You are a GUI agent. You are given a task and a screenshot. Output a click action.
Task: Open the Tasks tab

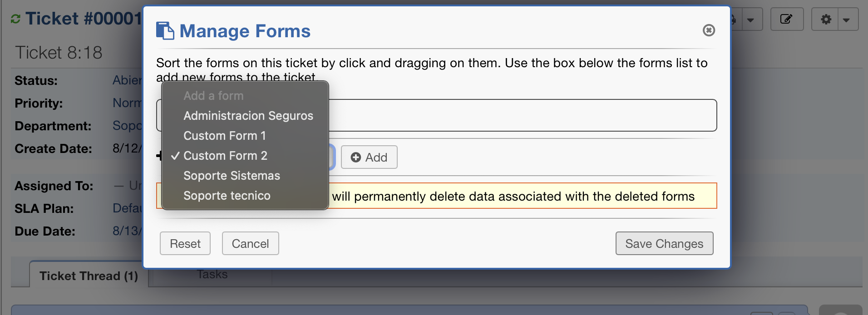(x=212, y=275)
